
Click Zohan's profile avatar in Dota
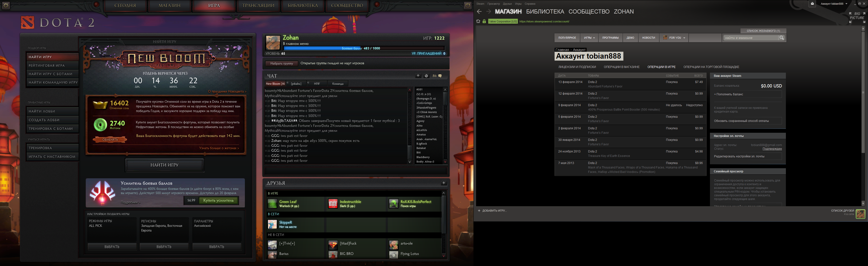click(272, 43)
